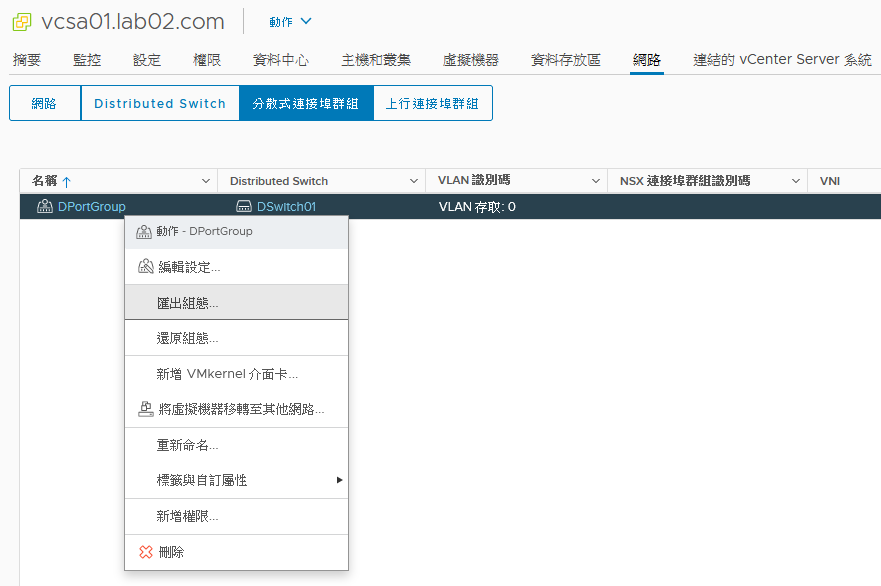Choose 編輯設定... from the context menu
This screenshot has width=881, height=586.
click(237, 266)
